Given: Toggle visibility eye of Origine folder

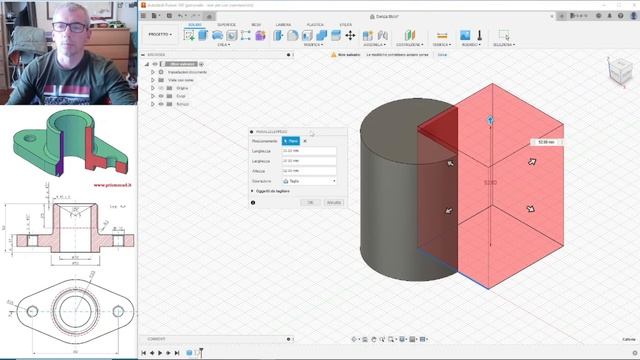Looking at the screenshot, I should coord(161,88).
